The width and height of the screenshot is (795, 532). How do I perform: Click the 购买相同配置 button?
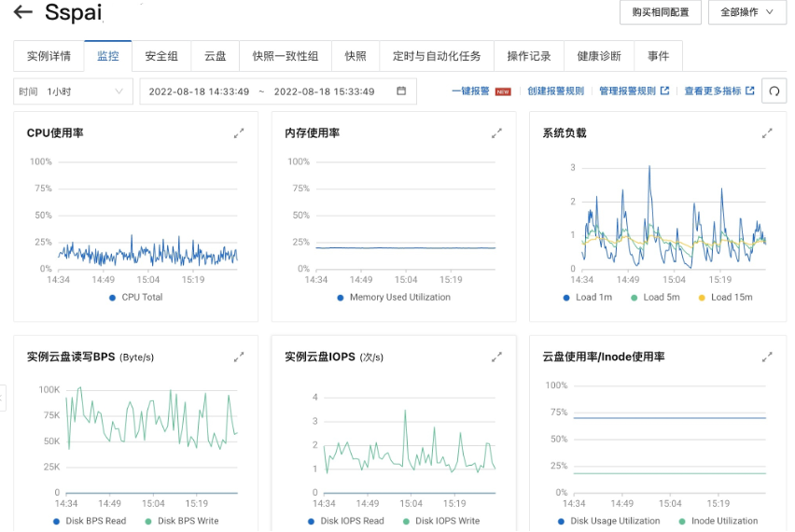[660, 12]
